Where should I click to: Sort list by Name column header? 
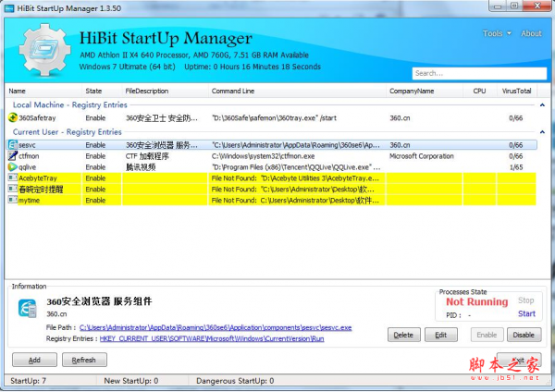[x=18, y=92]
